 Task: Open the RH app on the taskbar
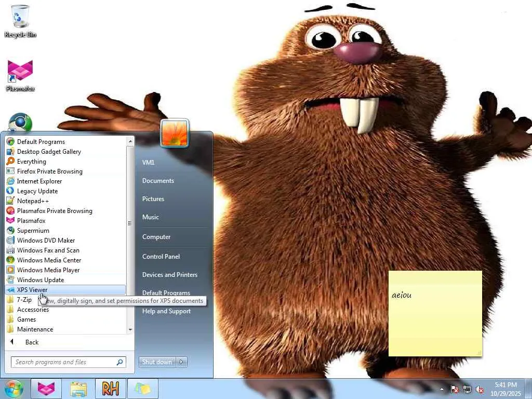111,389
